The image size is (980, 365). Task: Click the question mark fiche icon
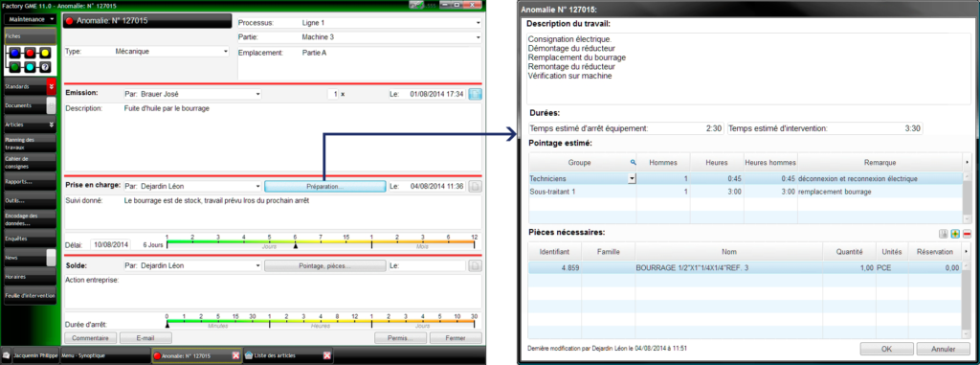pos(45,67)
